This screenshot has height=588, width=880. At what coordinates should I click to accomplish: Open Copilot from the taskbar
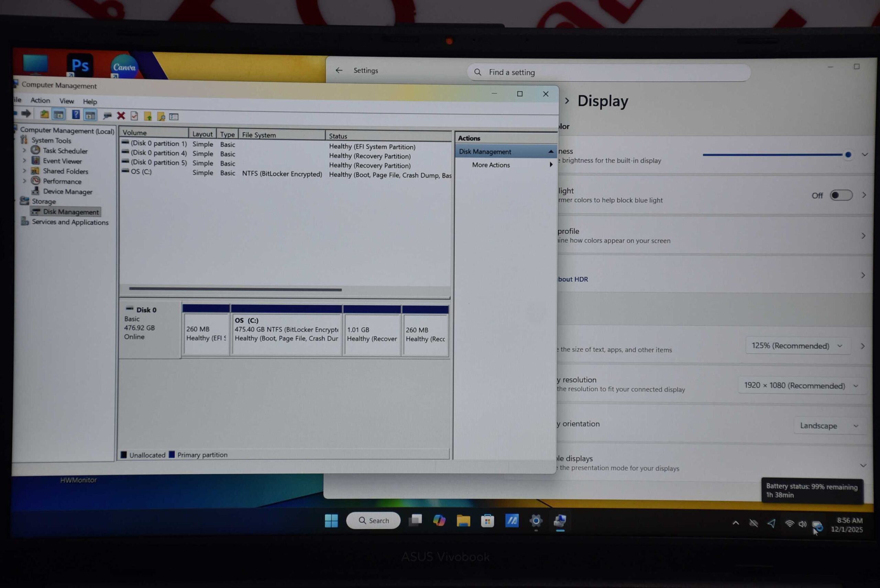[x=439, y=521]
